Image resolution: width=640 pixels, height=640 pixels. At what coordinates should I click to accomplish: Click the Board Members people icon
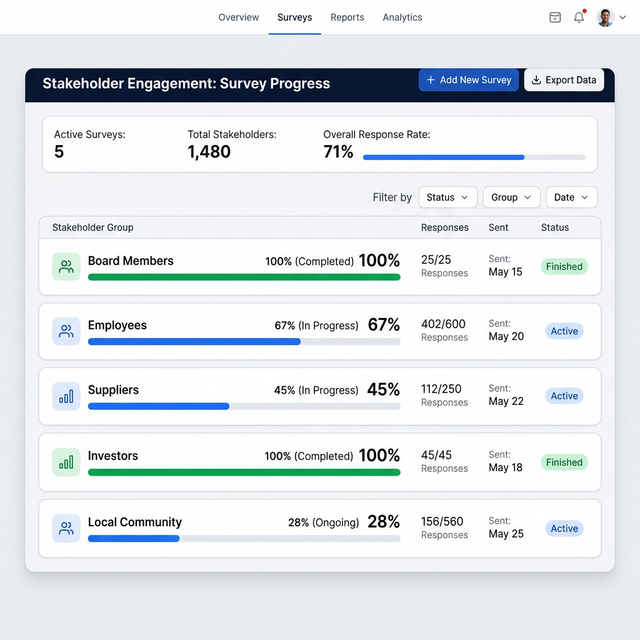point(66,267)
